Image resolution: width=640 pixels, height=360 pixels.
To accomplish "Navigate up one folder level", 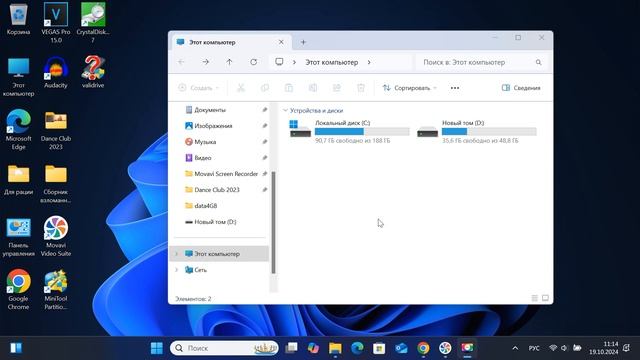I will point(229,62).
